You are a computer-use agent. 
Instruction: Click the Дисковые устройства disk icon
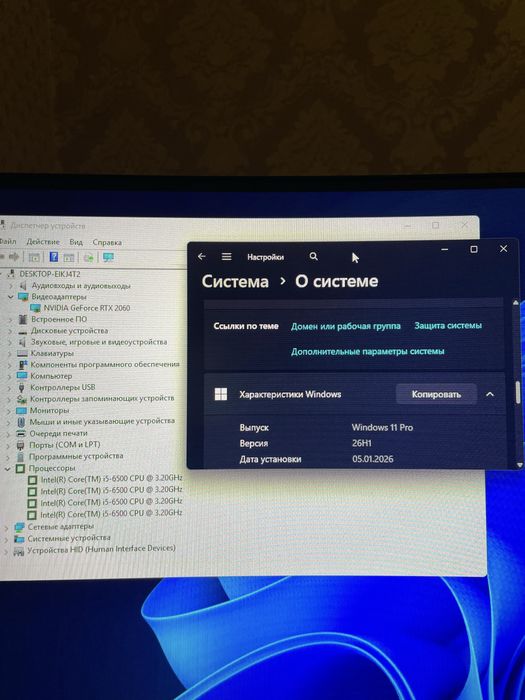23,331
